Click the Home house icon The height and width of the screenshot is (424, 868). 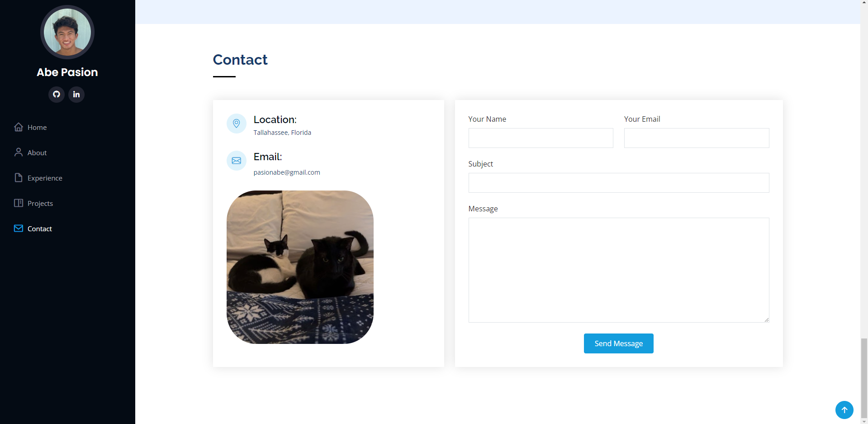coord(19,127)
